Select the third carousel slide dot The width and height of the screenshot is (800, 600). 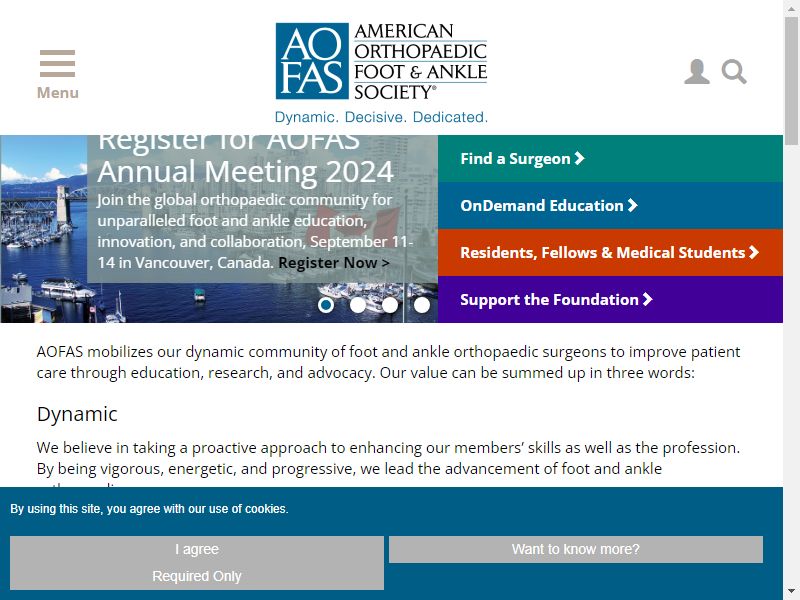[390, 305]
